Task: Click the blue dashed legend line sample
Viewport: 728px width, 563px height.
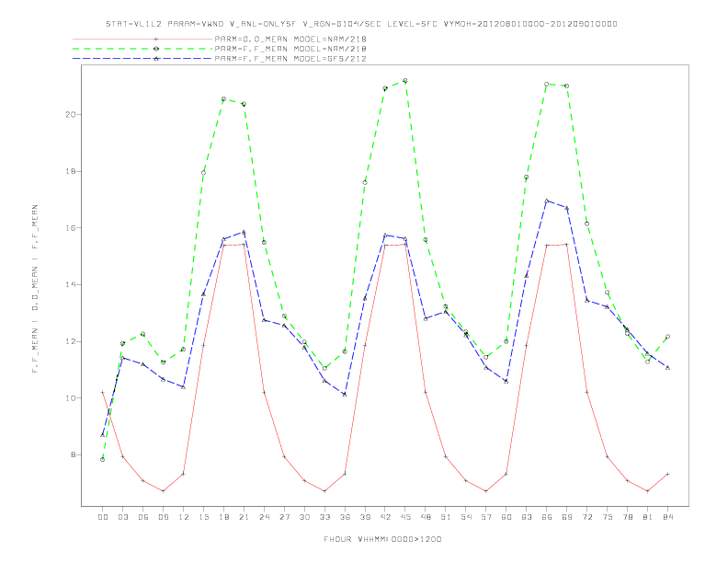Action: tap(142, 59)
